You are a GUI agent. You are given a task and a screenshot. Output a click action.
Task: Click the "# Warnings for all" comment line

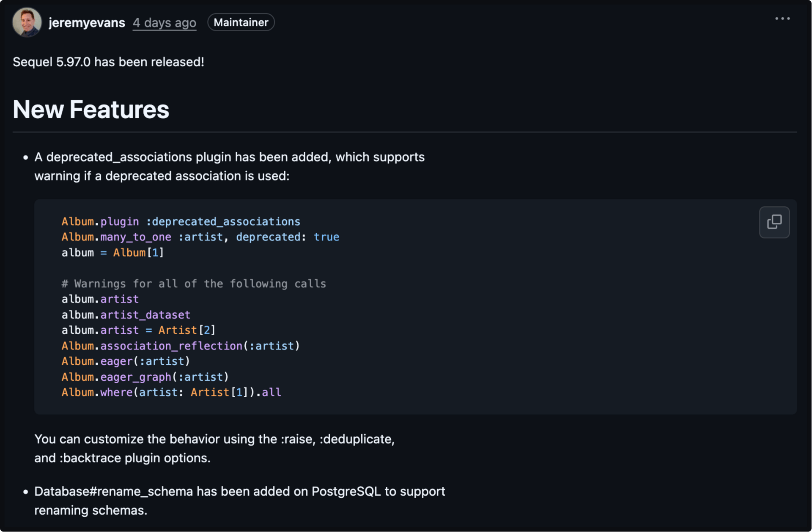[194, 284]
